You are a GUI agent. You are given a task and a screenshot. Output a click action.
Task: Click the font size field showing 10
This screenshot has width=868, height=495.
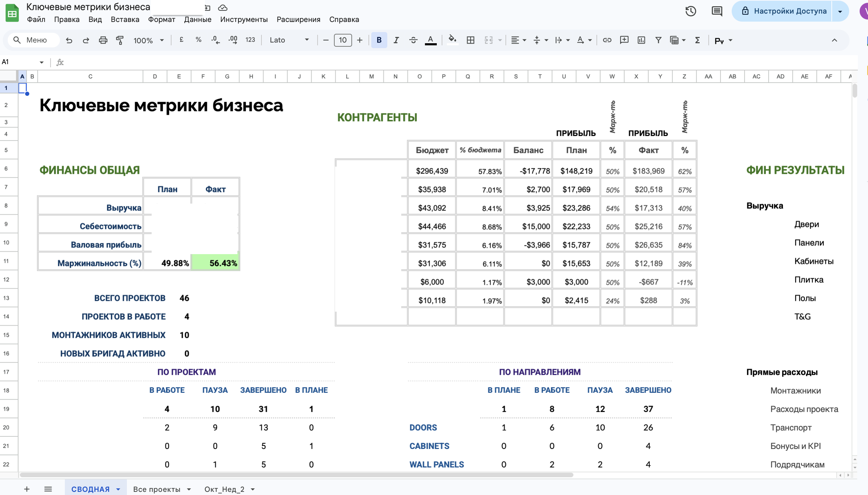[x=343, y=40]
